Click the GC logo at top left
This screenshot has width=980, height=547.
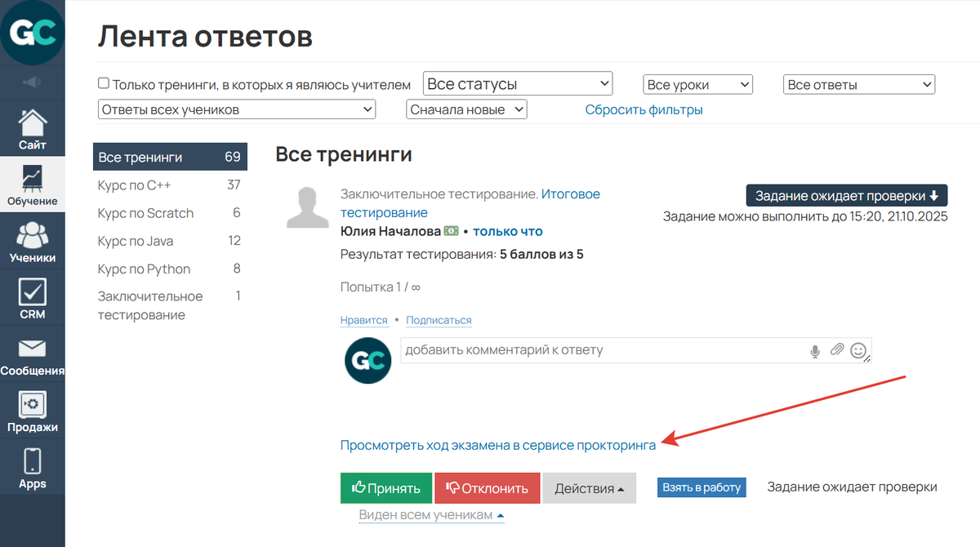(x=33, y=33)
